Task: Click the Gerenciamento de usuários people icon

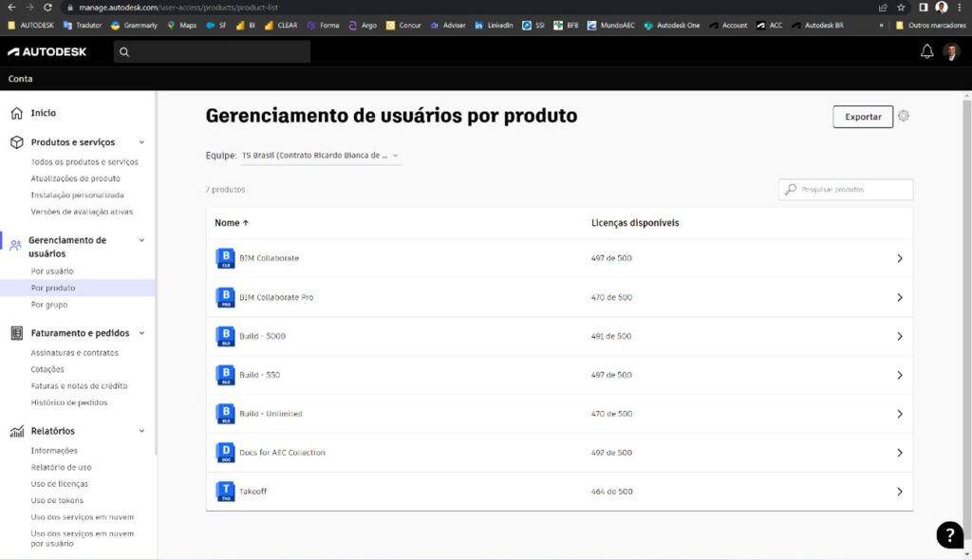Action: click(x=15, y=245)
